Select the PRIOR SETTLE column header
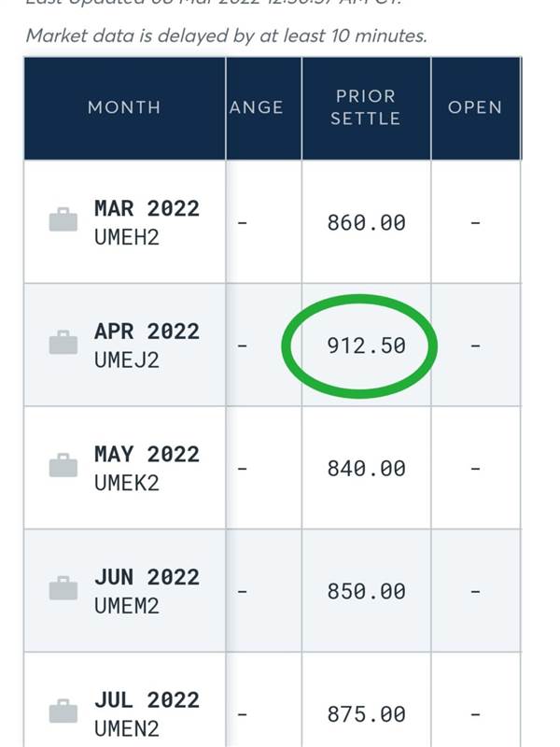 point(366,107)
